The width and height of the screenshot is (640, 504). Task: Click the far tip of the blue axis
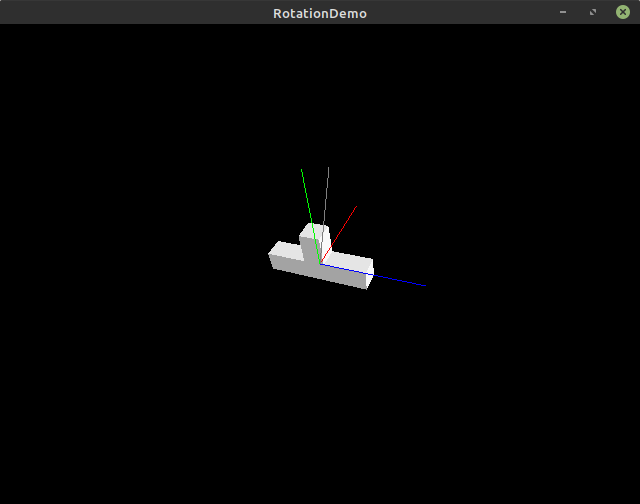coord(424,285)
